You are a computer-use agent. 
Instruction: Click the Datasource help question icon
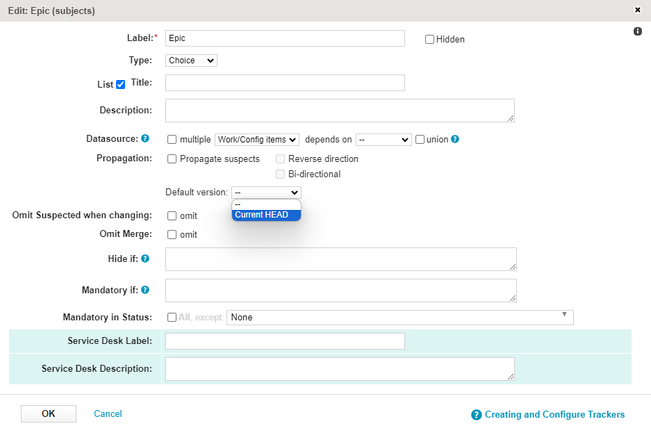tap(145, 138)
